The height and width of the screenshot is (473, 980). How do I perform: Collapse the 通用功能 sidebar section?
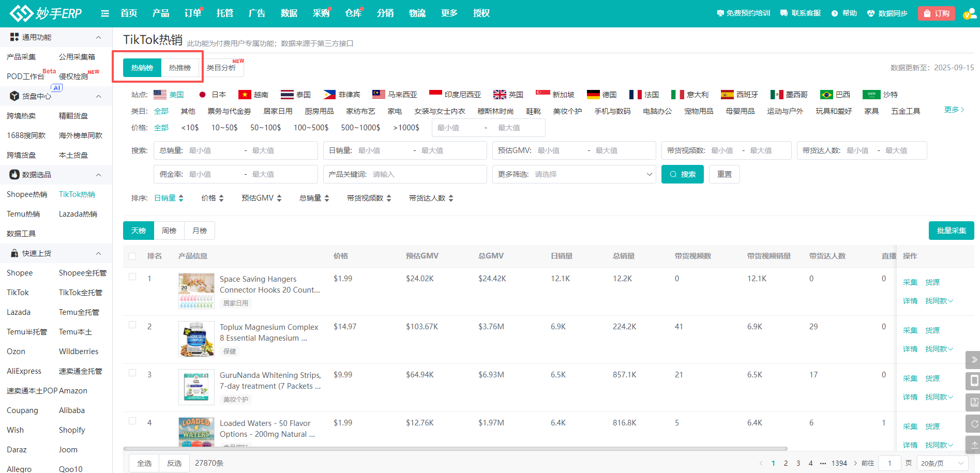click(x=98, y=37)
